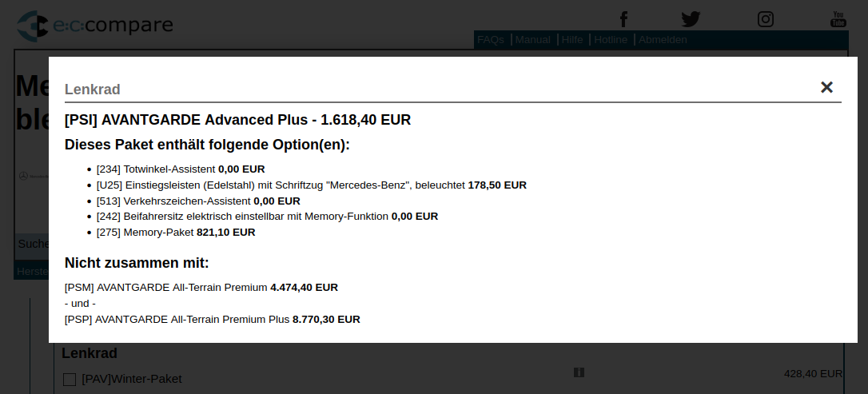Image resolution: width=868 pixels, height=394 pixels.
Task: Open the Twitter bird icon
Action: (x=691, y=19)
